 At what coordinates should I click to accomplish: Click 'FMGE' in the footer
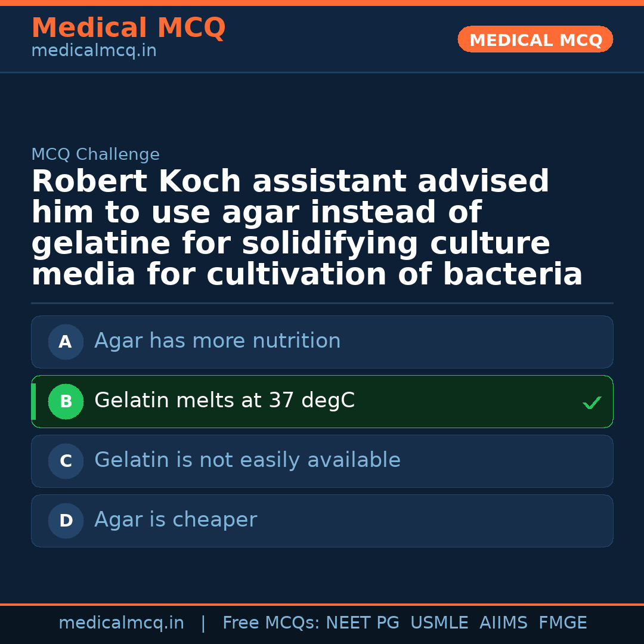562,623
